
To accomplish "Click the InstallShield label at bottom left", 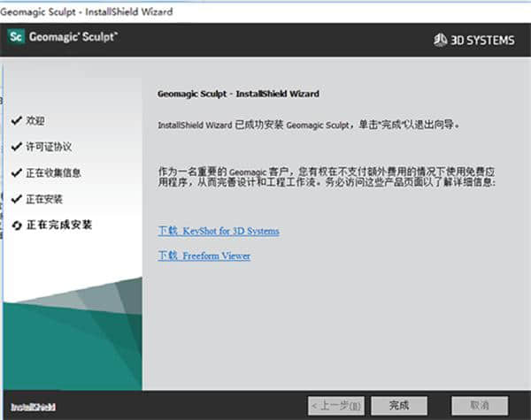I will (x=33, y=407).
